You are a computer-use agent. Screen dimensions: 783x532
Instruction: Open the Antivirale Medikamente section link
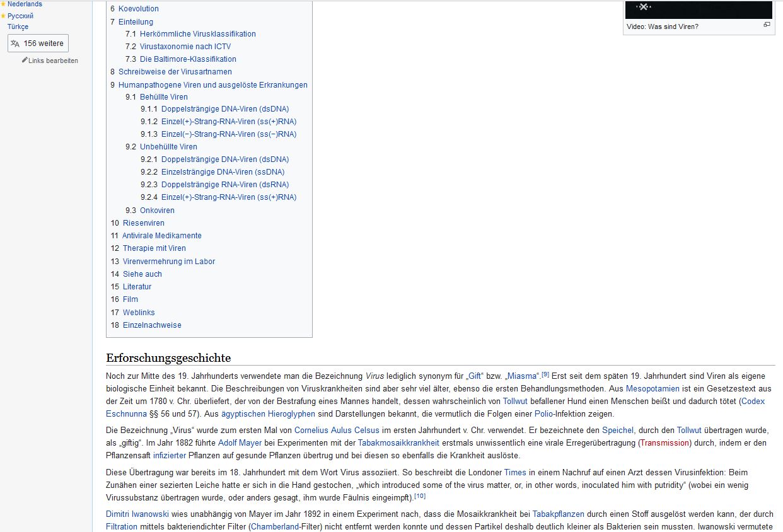click(161, 236)
